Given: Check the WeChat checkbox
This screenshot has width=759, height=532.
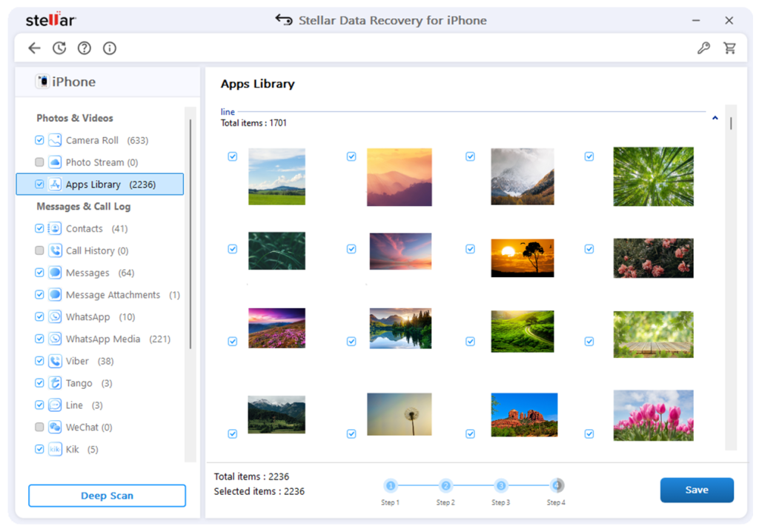Looking at the screenshot, I should [39, 428].
